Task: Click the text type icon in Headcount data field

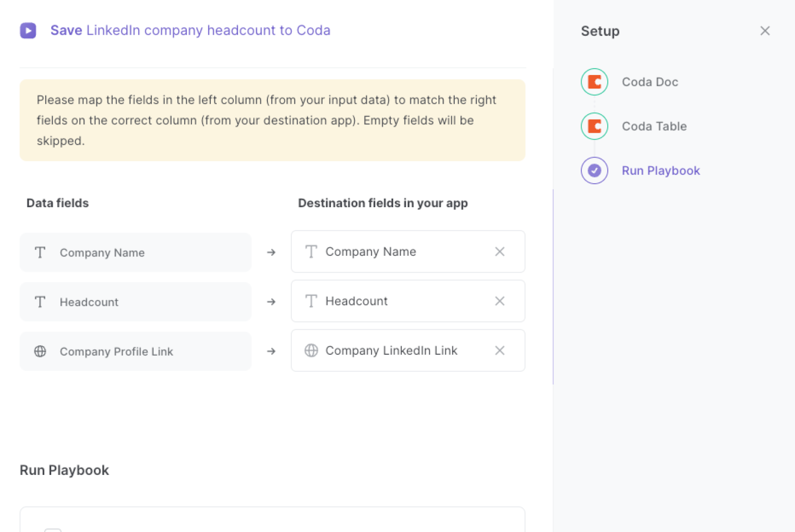Action: point(40,302)
